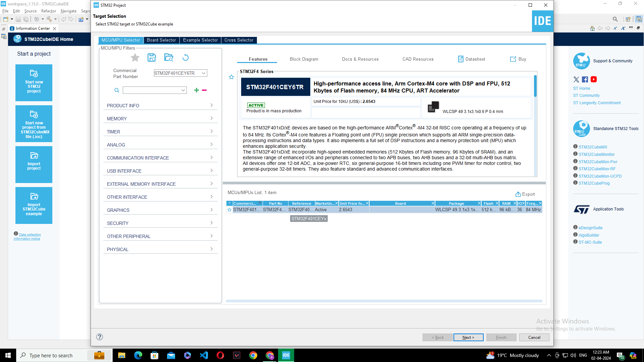Open the Buy link icon

click(x=513, y=59)
